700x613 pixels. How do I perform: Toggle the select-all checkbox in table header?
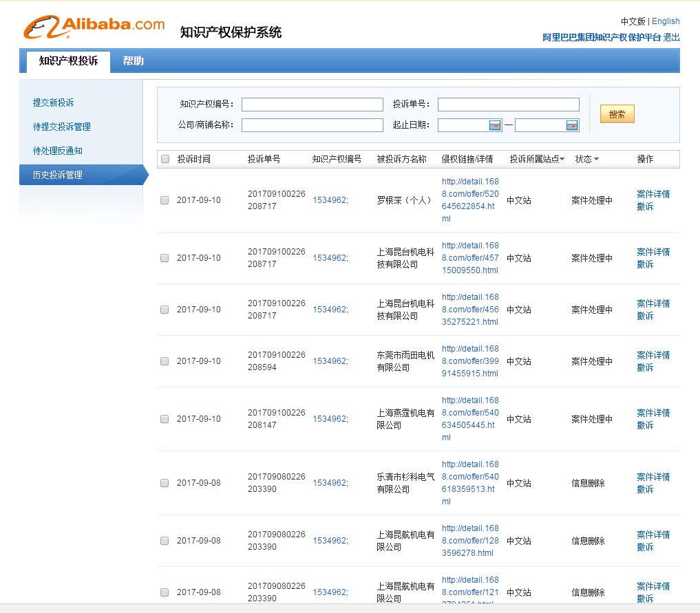[x=165, y=159]
